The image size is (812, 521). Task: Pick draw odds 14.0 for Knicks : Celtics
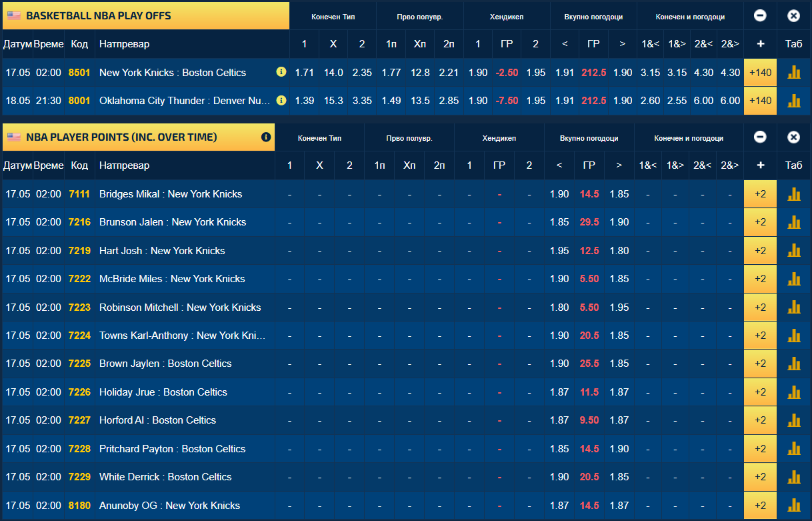coord(333,73)
